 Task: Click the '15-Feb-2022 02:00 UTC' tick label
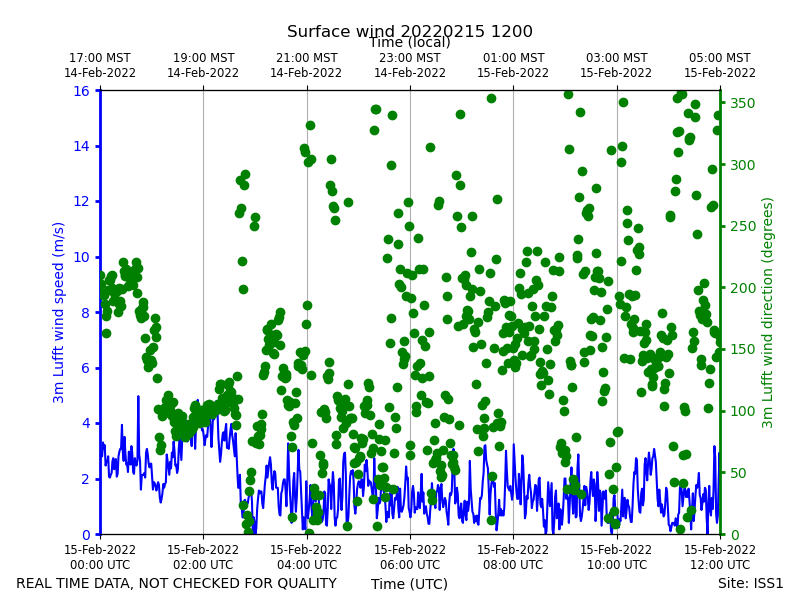point(203,557)
